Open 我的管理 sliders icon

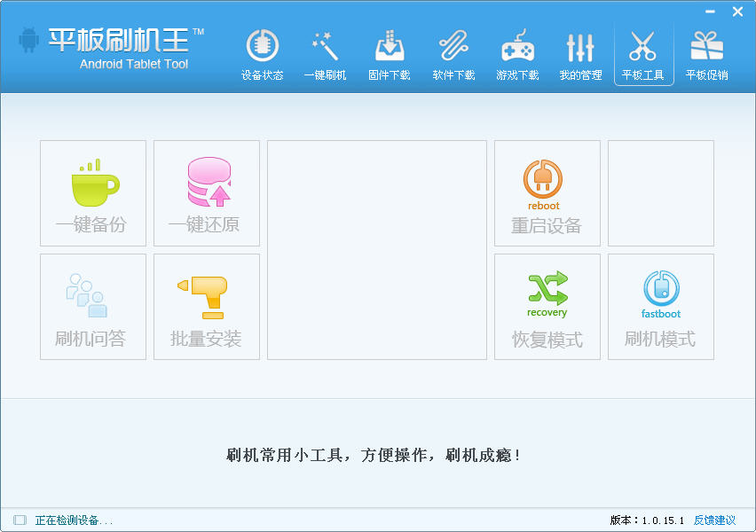click(580, 55)
